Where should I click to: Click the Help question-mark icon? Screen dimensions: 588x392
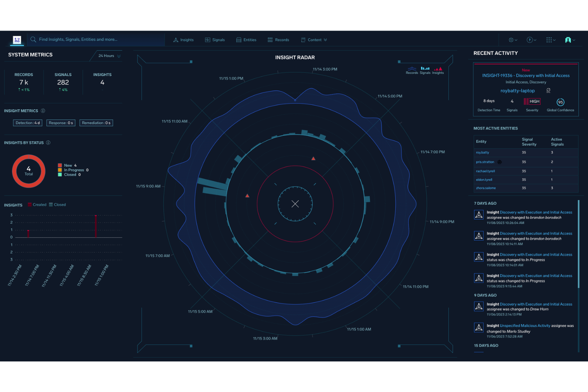pyautogui.click(x=530, y=40)
